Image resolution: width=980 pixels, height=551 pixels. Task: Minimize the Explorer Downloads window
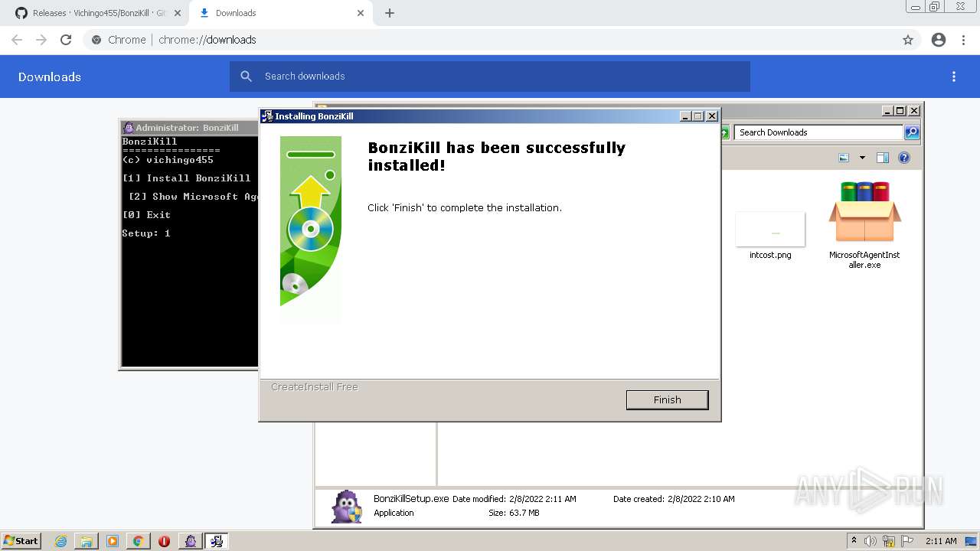pyautogui.click(x=888, y=110)
